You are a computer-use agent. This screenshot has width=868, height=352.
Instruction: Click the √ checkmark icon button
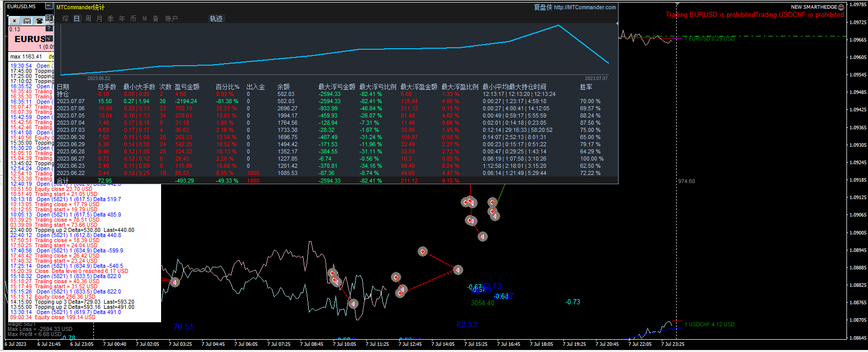coord(49,38)
